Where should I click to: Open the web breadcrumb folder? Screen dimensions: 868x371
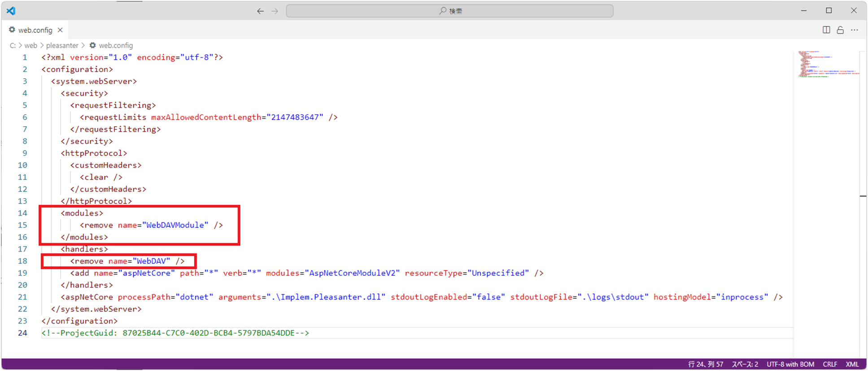(31, 45)
